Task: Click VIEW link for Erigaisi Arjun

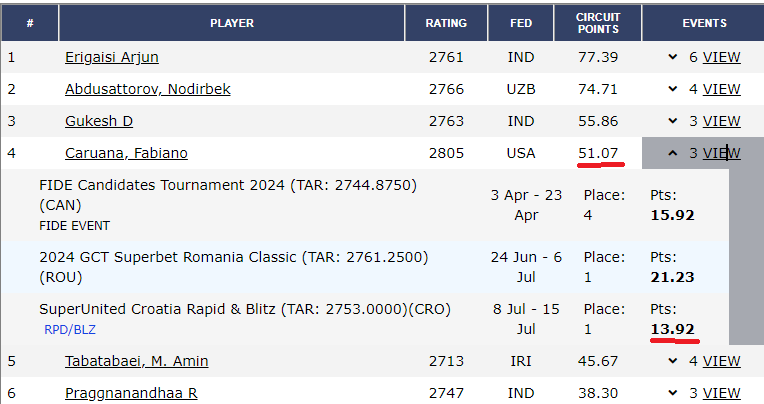Action: (x=721, y=57)
